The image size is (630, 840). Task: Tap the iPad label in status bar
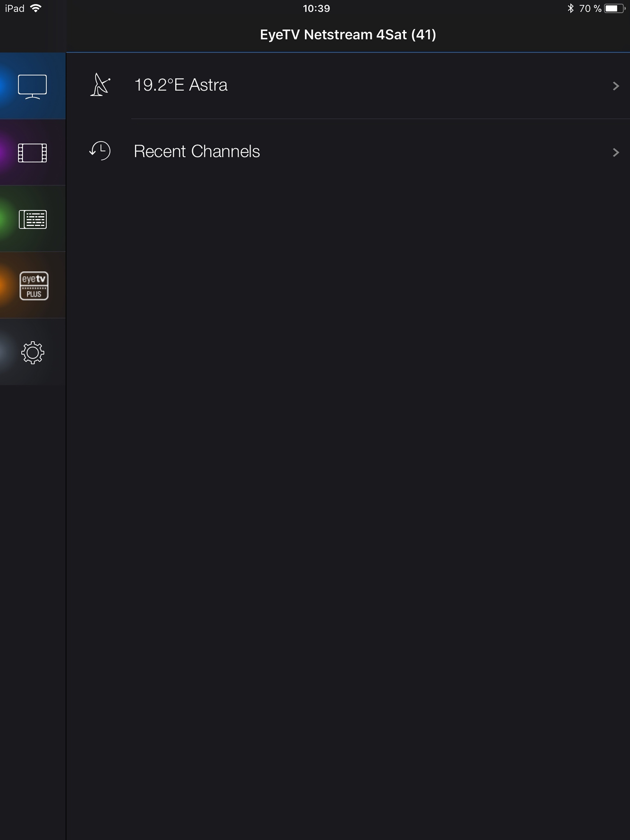(14, 8)
